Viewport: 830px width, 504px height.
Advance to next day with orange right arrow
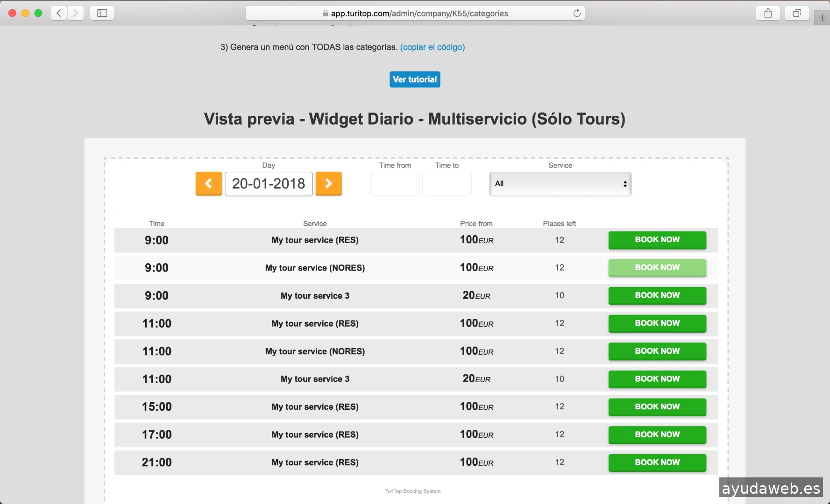tap(328, 183)
